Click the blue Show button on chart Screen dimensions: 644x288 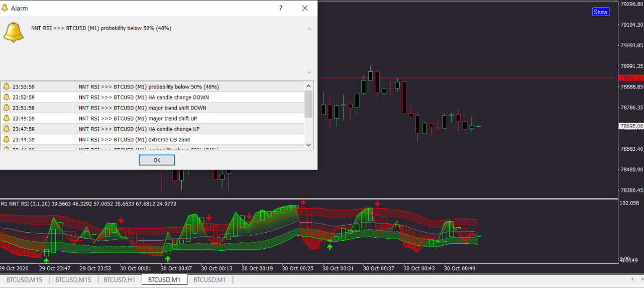600,12
